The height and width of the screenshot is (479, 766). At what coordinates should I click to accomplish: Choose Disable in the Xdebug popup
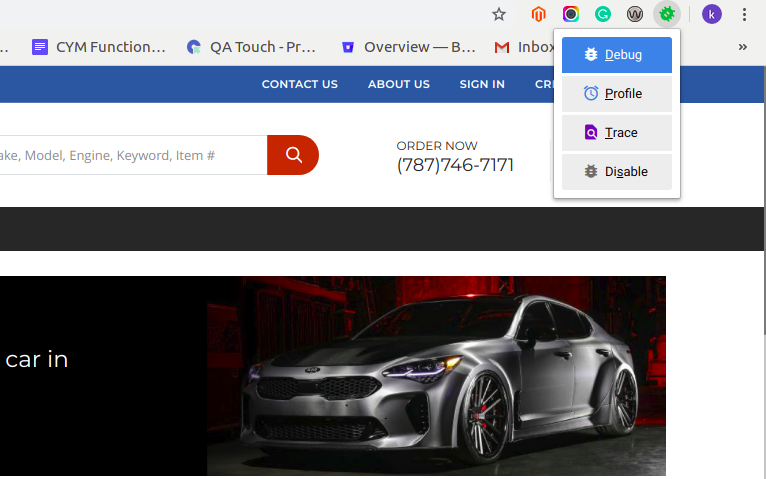[x=616, y=172]
